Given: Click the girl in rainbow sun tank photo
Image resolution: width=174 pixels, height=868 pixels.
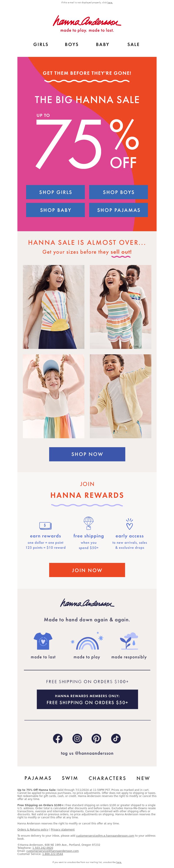Looking at the screenshot, I should [54, 307].
